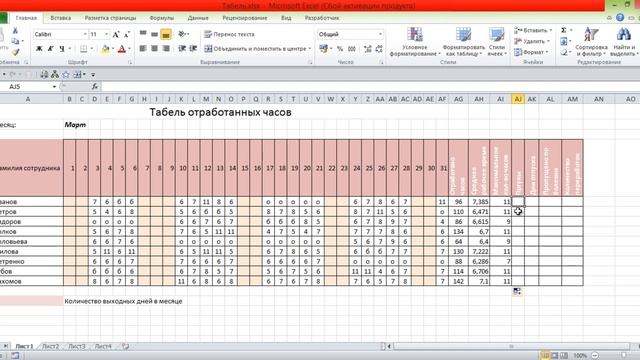Open Стили ячеек gallery
640x360 pixels.
click(x=497, y=42)
